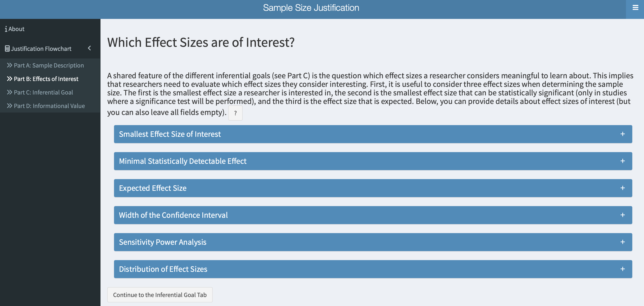Click the hamburger menu icon in the header
This screenshot has width=644, height=306.
tap(635, 8)
